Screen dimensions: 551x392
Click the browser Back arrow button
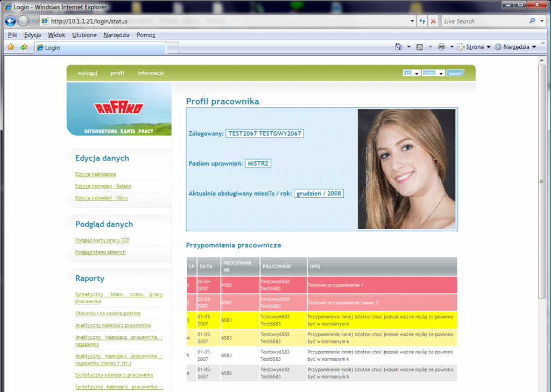(x=10, y=22)
